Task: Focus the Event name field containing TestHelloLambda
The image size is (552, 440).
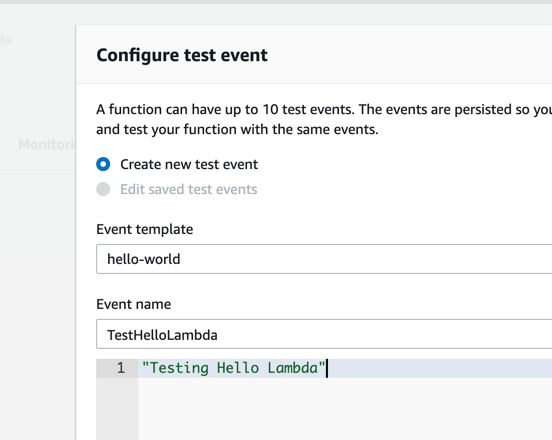Action: [324, 334]
